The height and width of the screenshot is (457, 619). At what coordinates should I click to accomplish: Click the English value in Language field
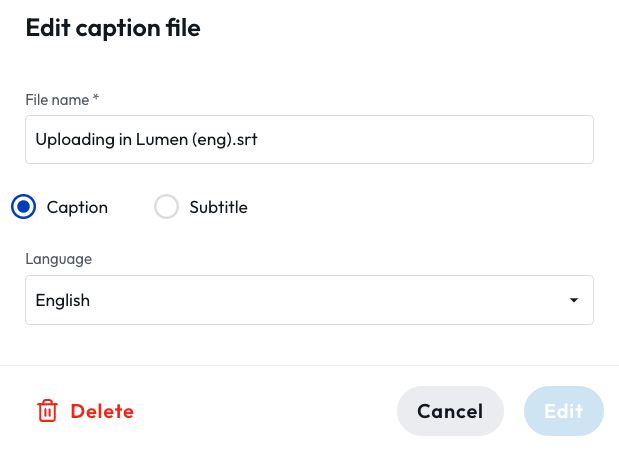pyautogui.click(x=63, y=301)
